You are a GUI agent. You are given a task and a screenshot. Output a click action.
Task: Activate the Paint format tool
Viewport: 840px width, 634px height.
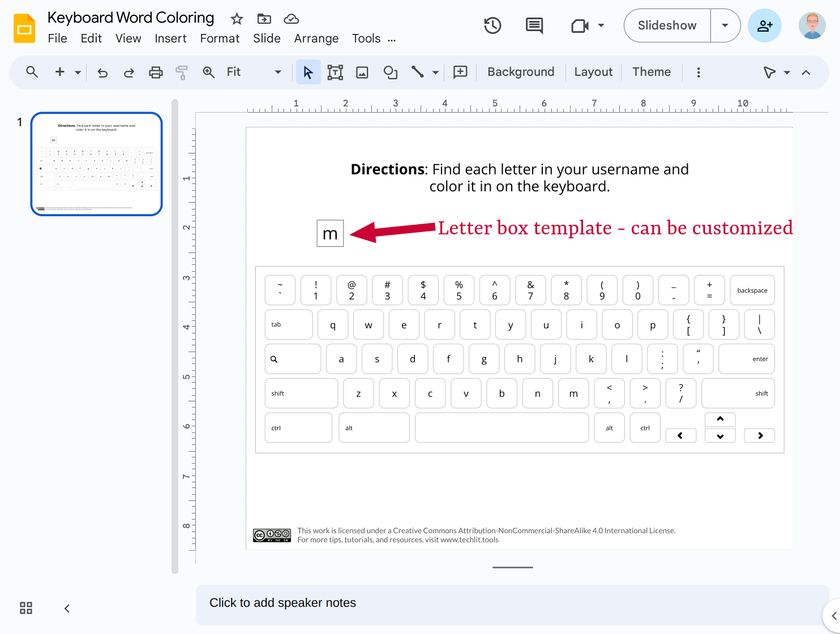pos(182,72)
